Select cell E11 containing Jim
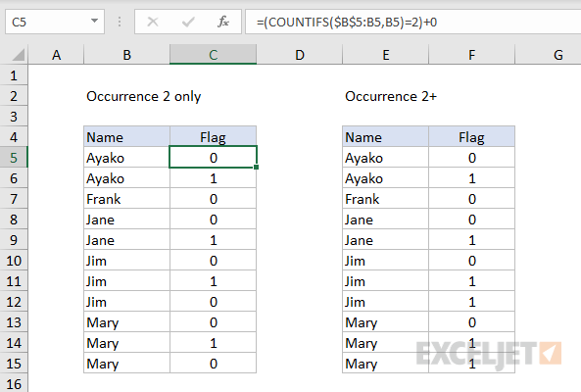Screen dimensions: 581x392 point(386,281)
